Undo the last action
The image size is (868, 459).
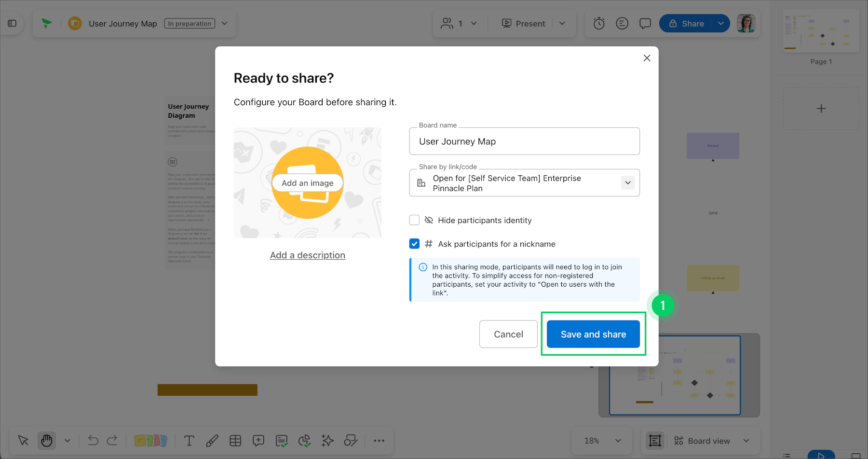[x=93, y=440]
